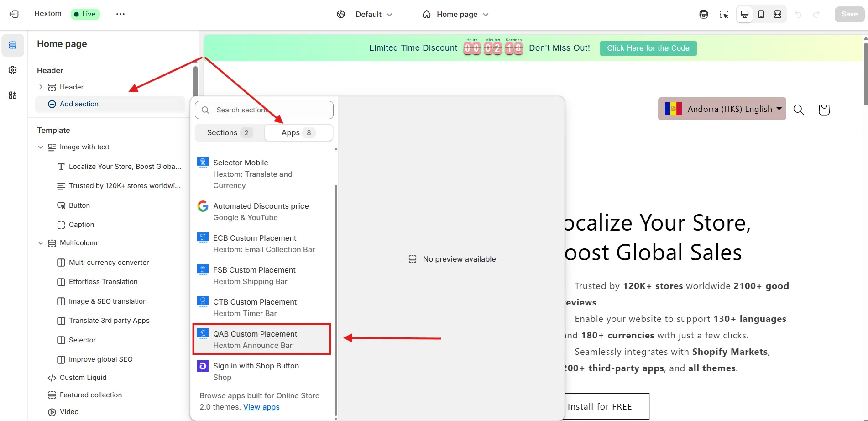This screenshot has width=868, height=421.
Task: Click the Live status badge
Action: tap(85, 14)
